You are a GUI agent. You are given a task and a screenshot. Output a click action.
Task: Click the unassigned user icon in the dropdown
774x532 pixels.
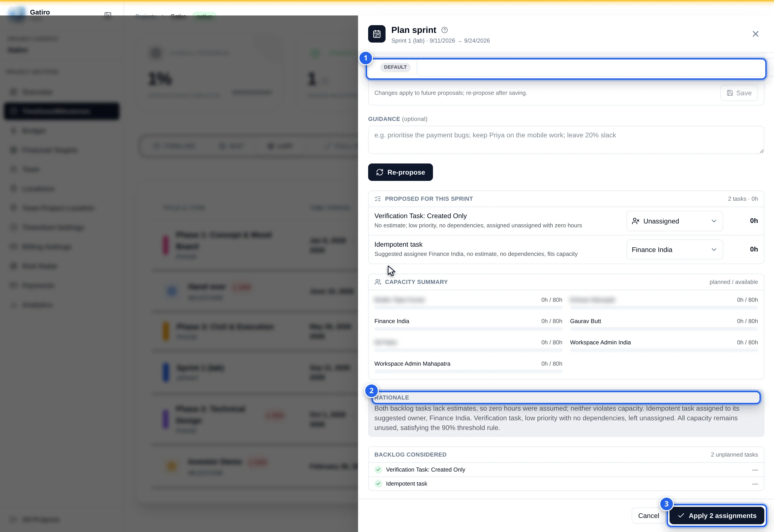635,221
